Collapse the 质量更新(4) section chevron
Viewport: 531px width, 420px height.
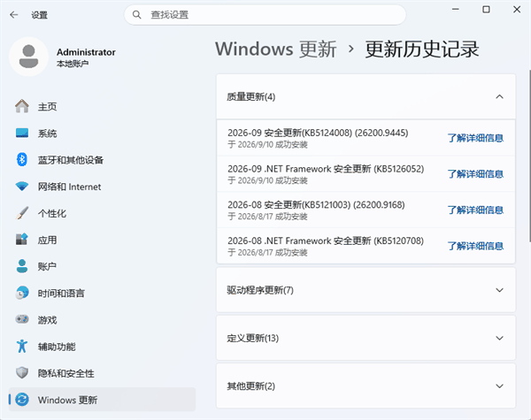pos(499,96)
